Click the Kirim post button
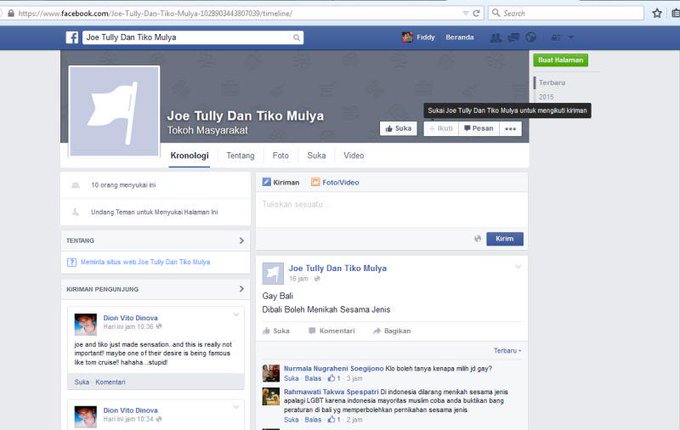The height and width of the screenshot is (430, 680). coord(505,239)
